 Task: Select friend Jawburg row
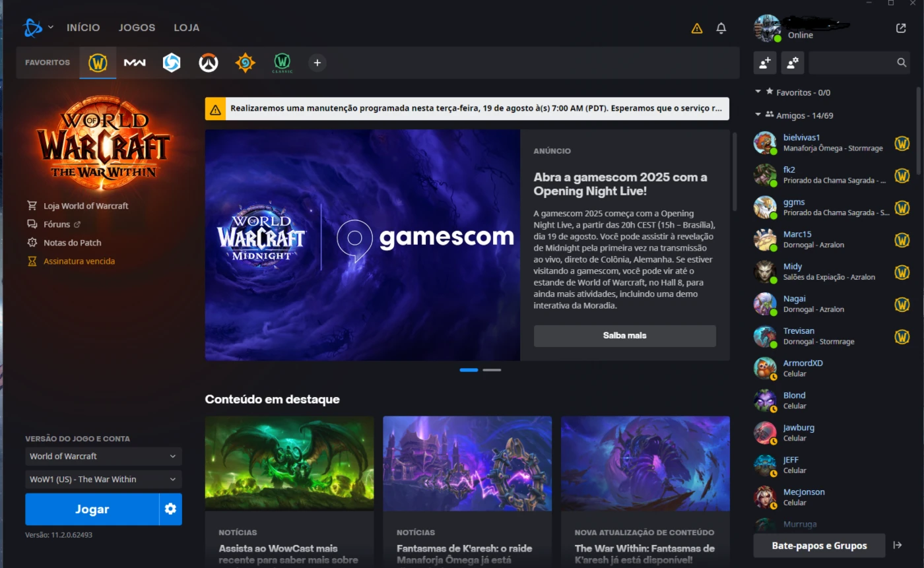coord(832,433)
